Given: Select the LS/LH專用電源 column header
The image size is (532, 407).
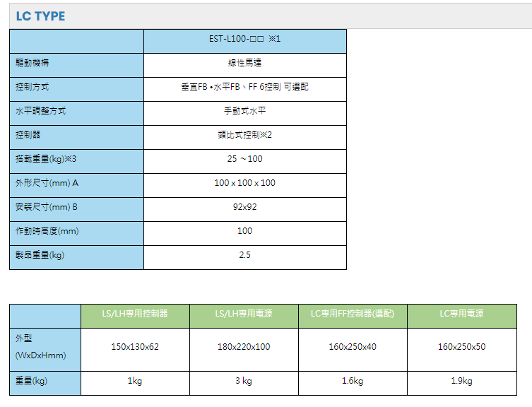Looking at the screenshot, I should (x=244, y=314).
